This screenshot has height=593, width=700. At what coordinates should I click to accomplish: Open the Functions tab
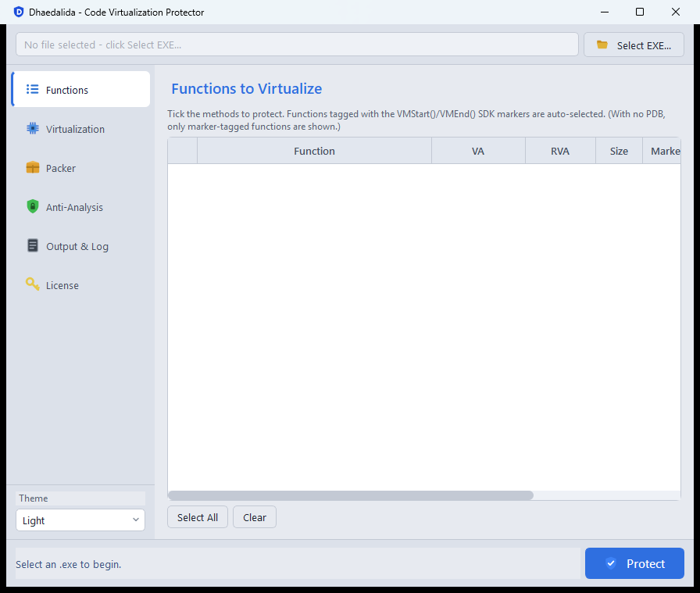point(80,89)
